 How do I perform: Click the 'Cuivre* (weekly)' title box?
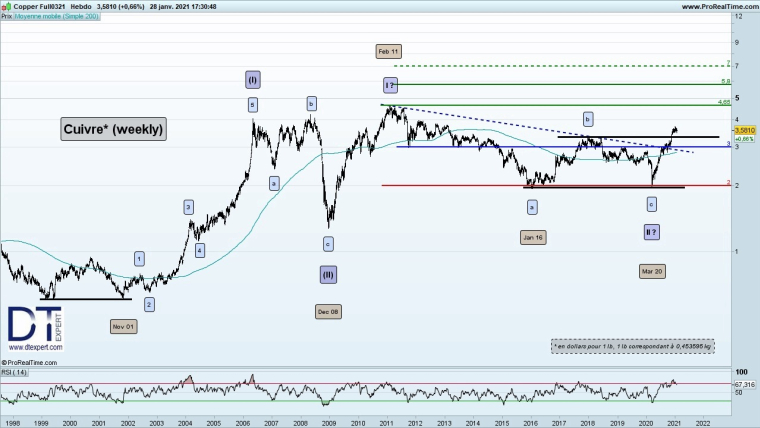tap(113, 129)
